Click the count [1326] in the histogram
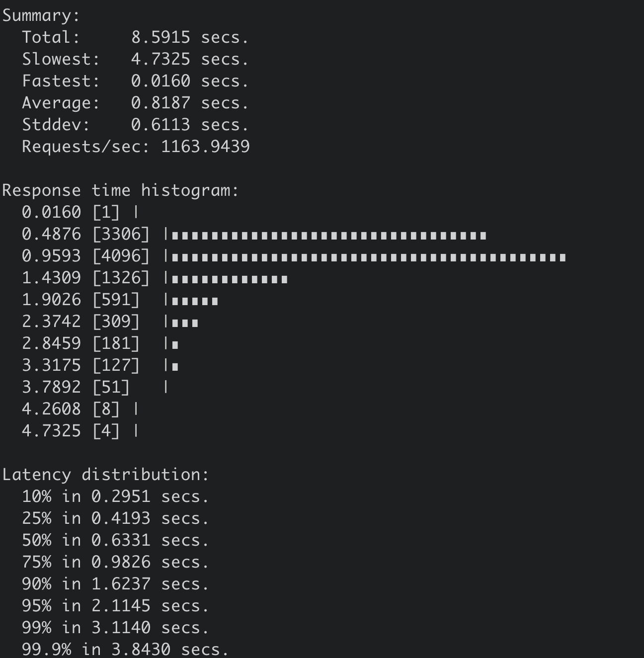 pyautogui.click(x=121, y=278)
